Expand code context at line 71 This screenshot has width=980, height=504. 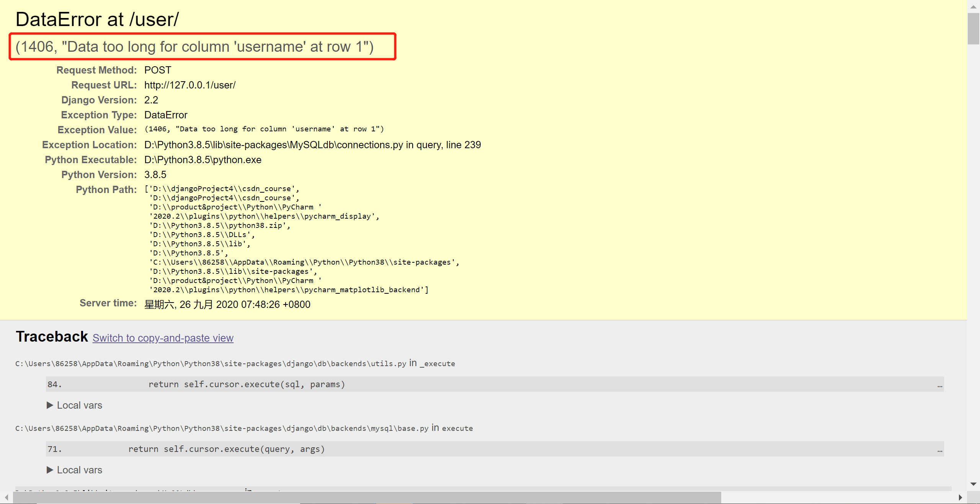226,449
